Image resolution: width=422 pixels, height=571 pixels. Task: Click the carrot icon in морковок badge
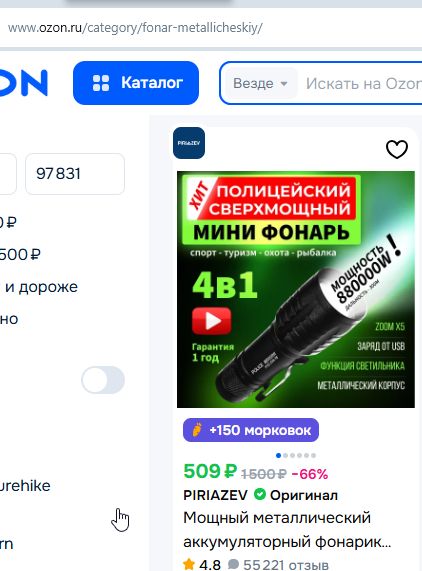197,430
